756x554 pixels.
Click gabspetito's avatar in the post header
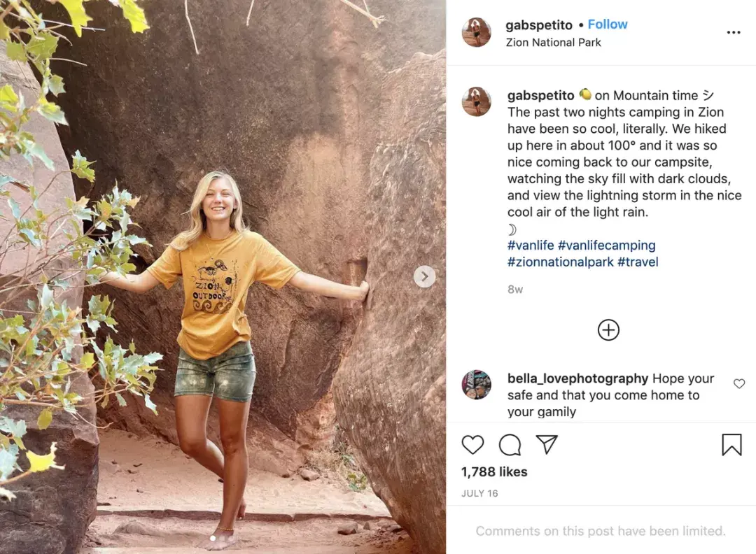point(476,32)
